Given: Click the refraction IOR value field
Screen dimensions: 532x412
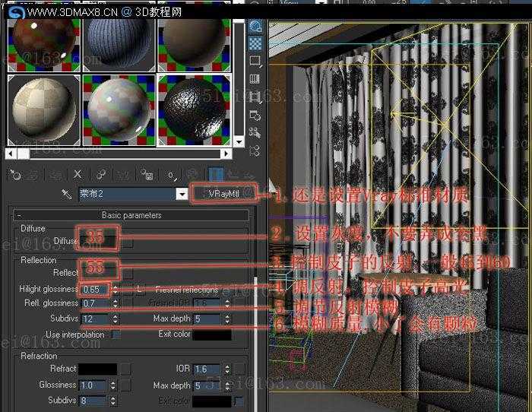Looking at the screenshot, I should pos(207,369).
